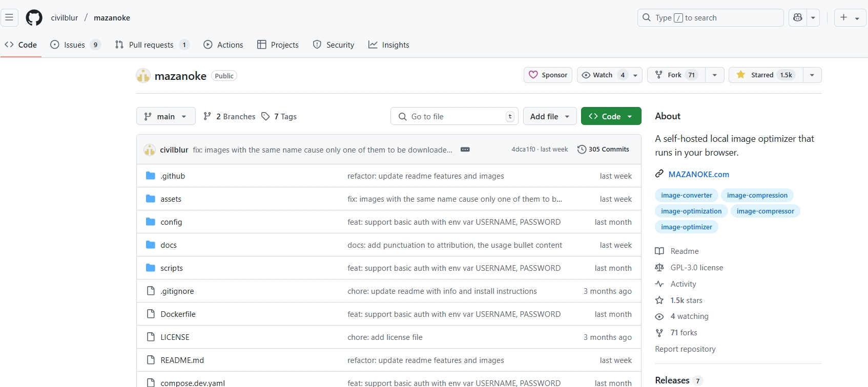Switch to the Issues tab
The image size is (868, 387).
click(75, 45)
